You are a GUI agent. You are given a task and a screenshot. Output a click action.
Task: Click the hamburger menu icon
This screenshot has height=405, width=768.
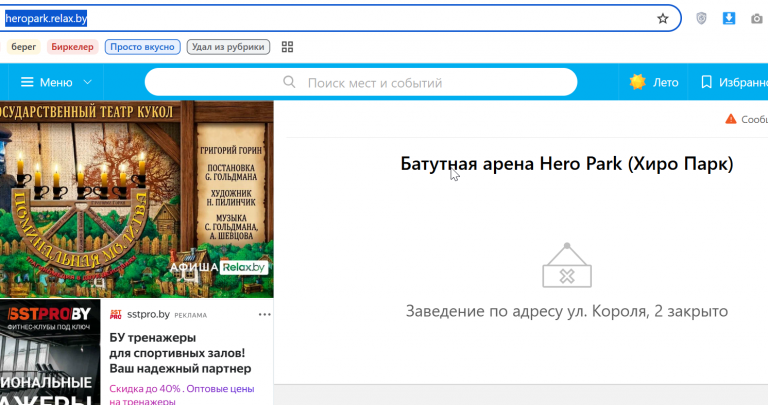(x=27, y=82)
